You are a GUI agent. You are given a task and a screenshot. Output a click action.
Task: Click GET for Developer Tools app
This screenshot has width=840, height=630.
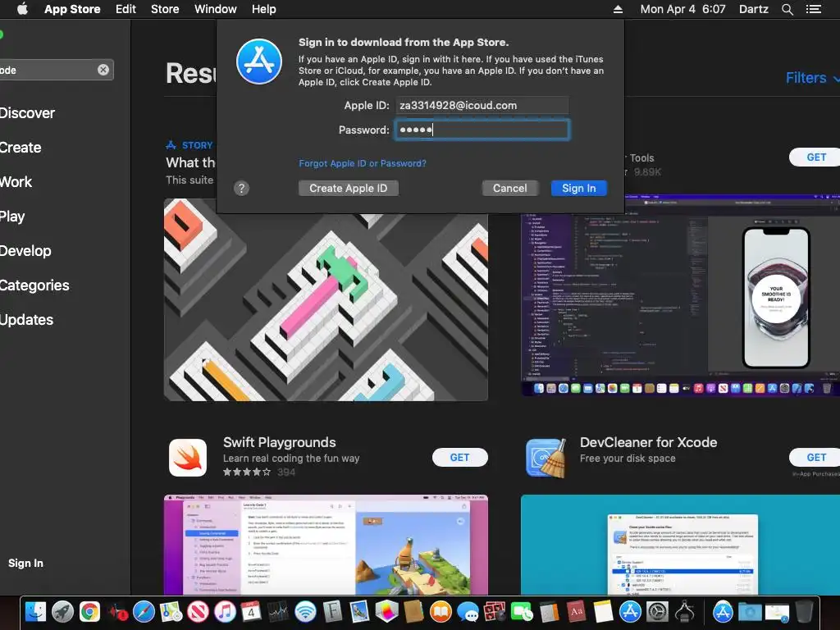816,157
